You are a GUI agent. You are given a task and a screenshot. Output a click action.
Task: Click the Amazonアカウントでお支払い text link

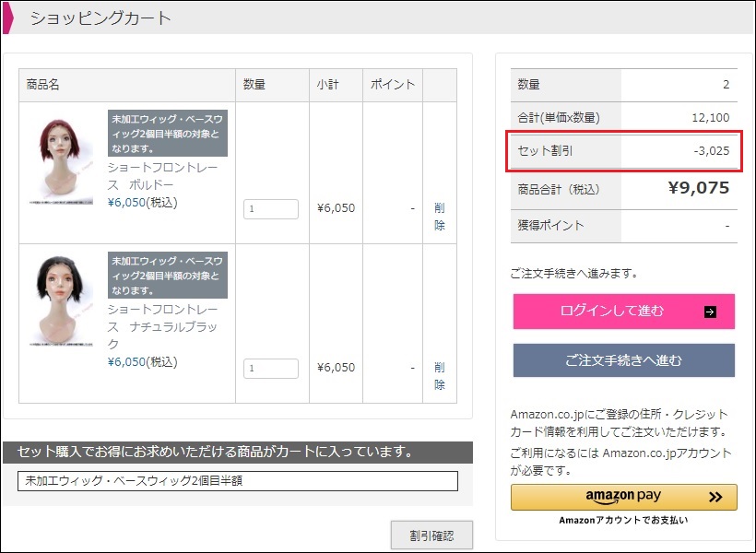624,519
